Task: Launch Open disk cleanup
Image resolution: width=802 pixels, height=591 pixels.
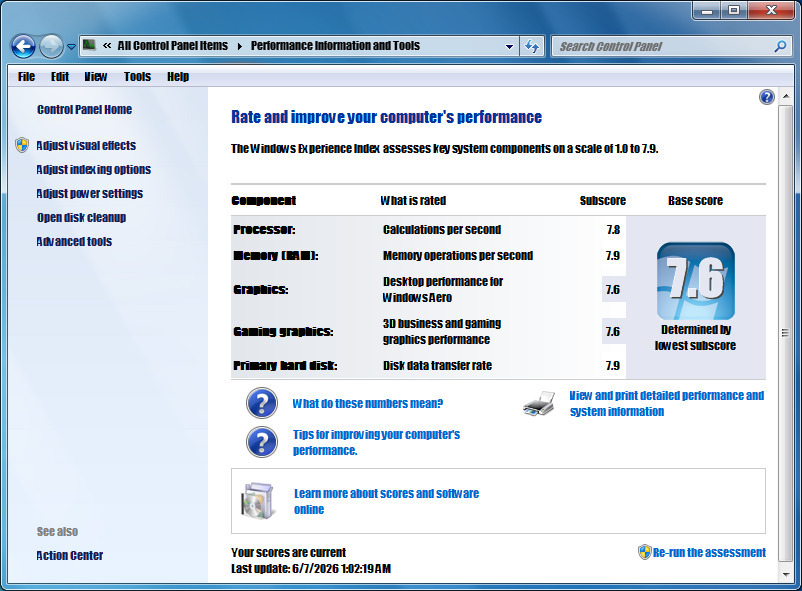Action: (81, 217)
